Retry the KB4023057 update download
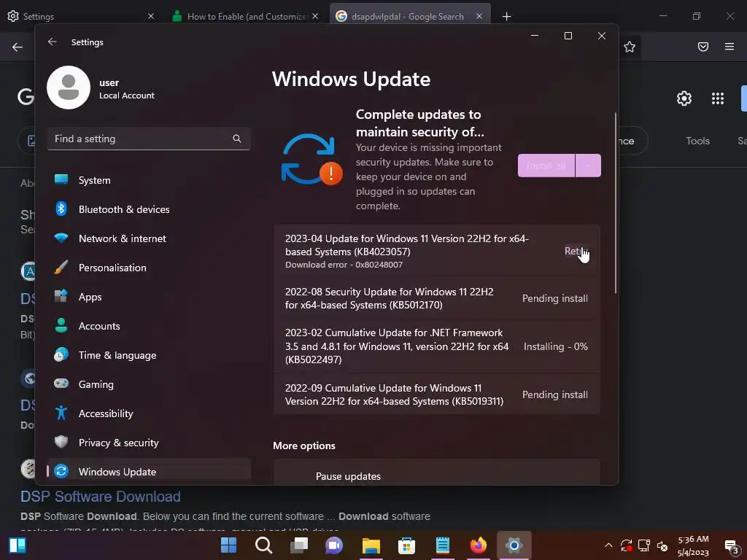This screenshot has height=560, width=747. 576,251
